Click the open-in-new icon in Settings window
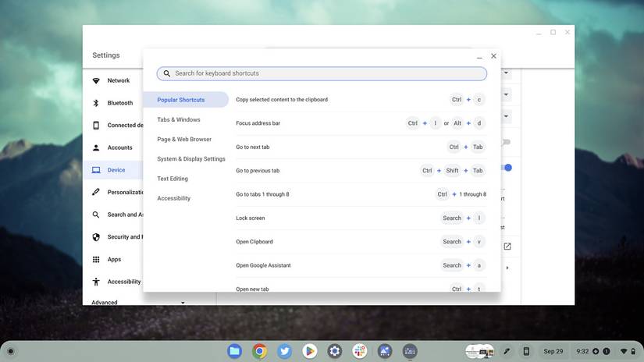This screenshot has width=644, height=362. [507, 247]
